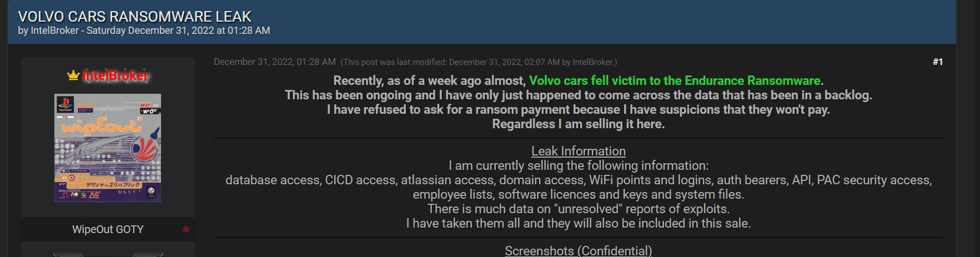Viewport: 980px width, 257px height.
Task: Click the red offline status dot
Action: pyautogui.click(x=186, y=229)
